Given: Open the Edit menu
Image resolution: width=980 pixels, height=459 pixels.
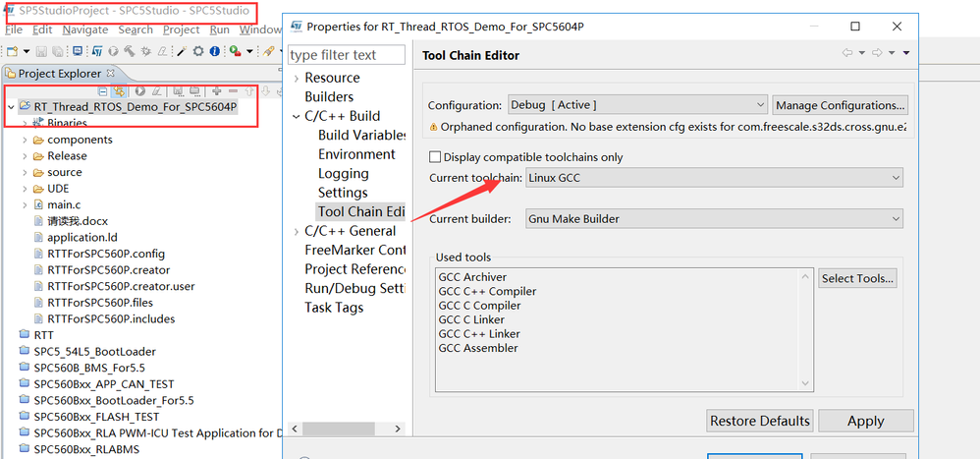Looking at the screenshot, I should click(42, 30).
